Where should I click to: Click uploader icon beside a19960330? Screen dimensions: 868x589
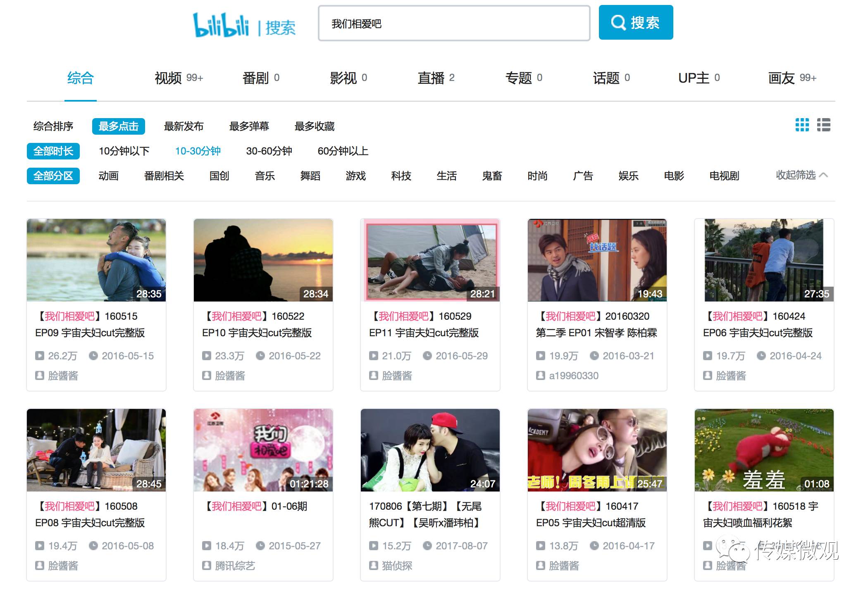pyautogui.click(x=540, y=375)
